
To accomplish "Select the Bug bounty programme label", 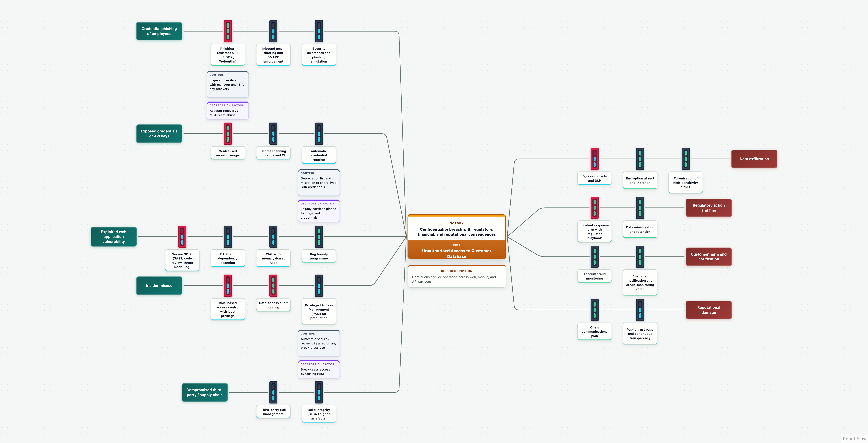I will point(319,256).
